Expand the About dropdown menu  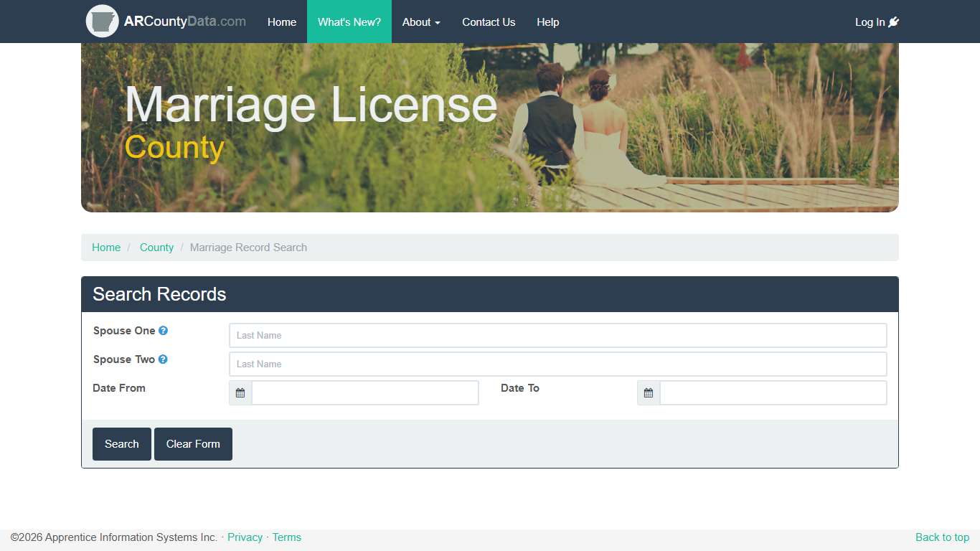click(x=421, y=22)
